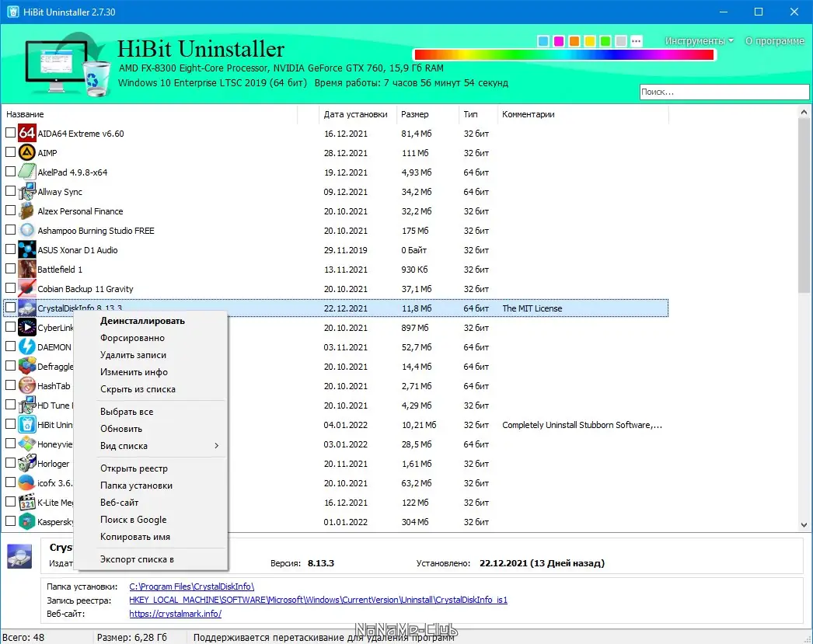Select the Alzex Personal Finance checkbox
This screenshot has width=813, height=644.
click(x=10, y=211)
